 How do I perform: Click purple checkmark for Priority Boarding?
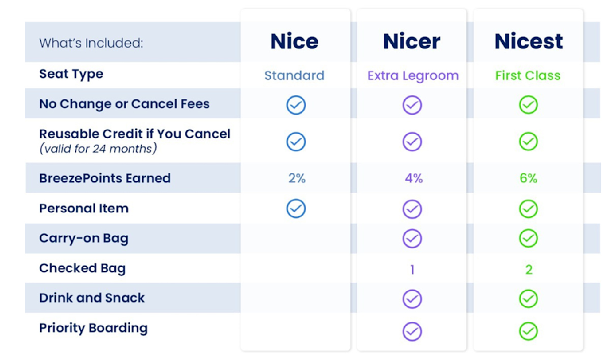[x=412, y=332]
